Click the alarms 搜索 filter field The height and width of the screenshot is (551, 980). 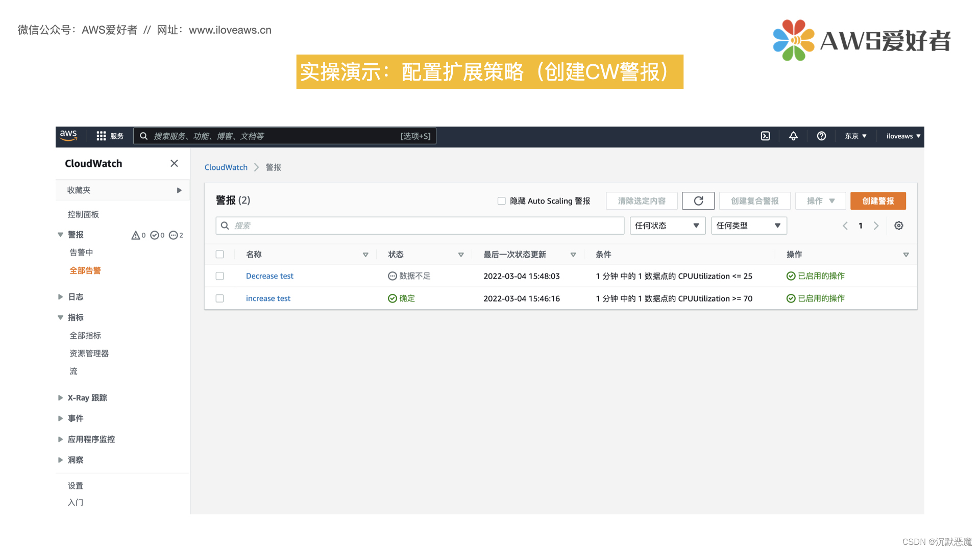pyautogui.click(x=420, y=226)
